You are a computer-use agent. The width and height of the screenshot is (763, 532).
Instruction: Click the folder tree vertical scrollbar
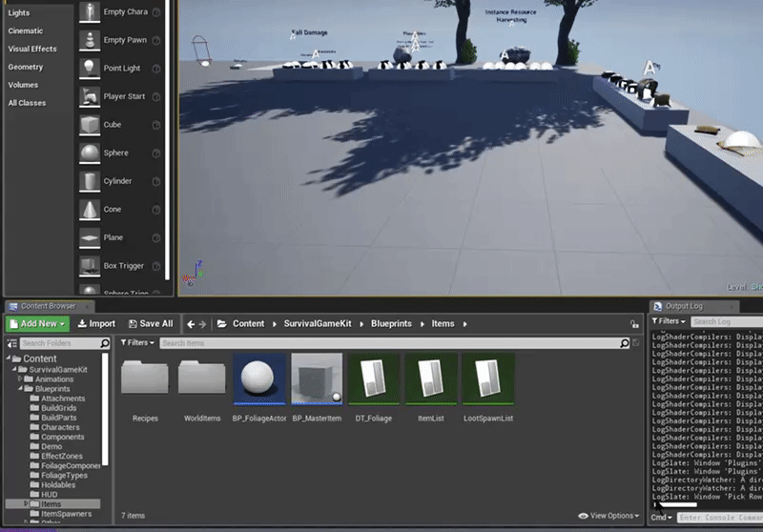pyautogui.click(x=105, y=408)
